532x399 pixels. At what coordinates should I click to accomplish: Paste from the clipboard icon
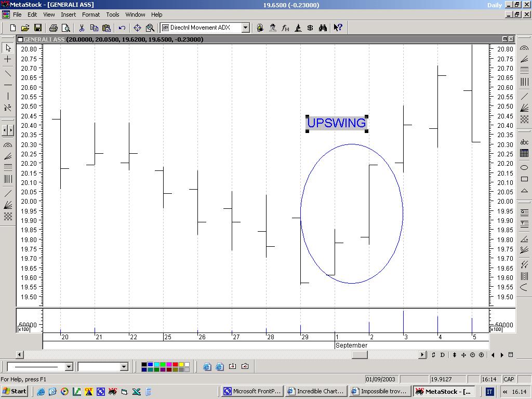[107, 28]
